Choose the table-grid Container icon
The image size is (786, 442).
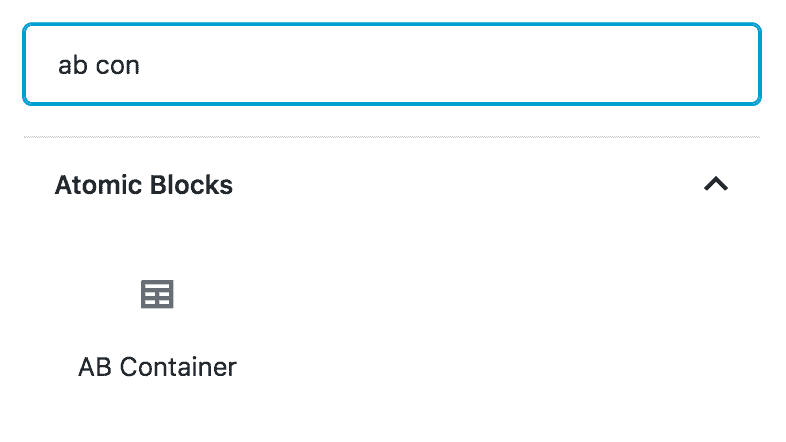tap(157, 294)
